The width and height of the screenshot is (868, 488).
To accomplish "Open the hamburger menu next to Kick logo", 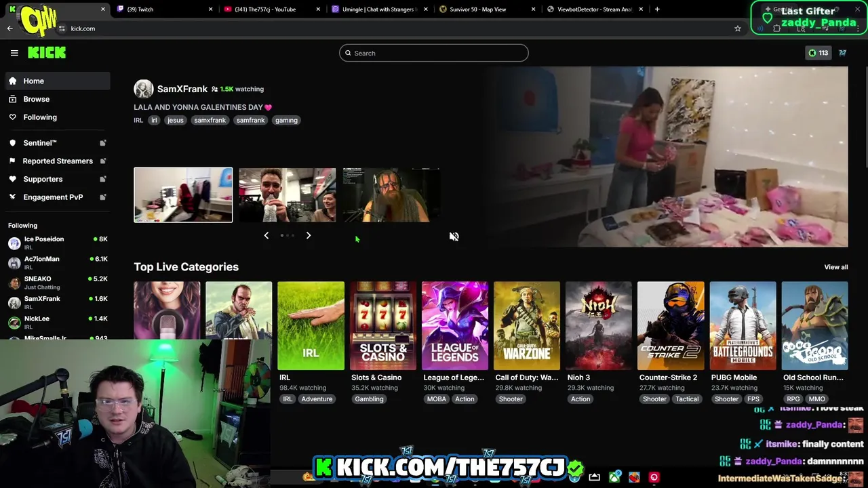I will point(14,53).
